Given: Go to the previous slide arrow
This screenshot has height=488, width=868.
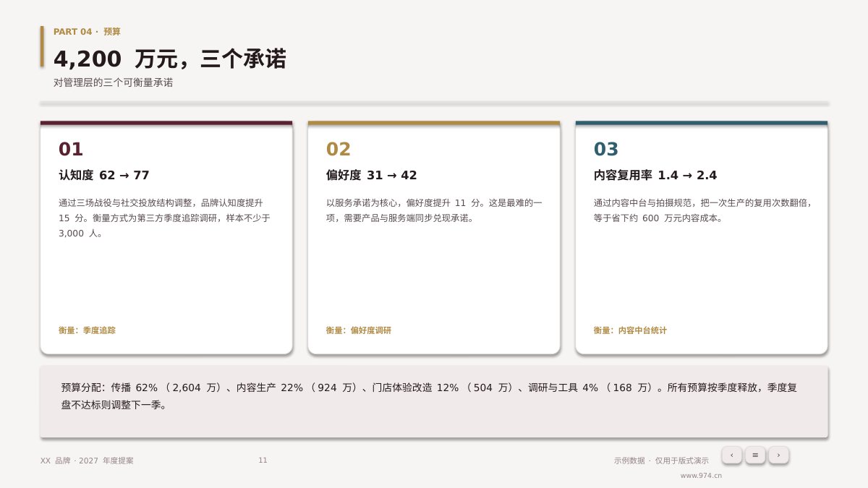Looking at the screenshot, I should (x=732, y=455).
